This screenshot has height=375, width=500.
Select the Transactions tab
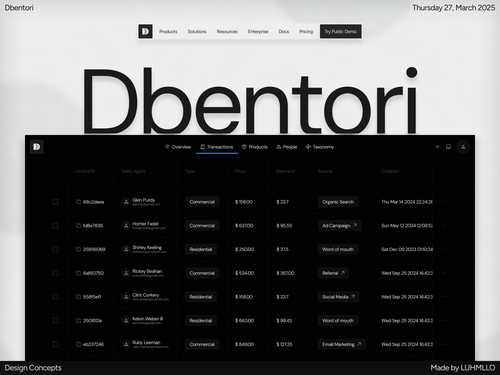point(217,147)
